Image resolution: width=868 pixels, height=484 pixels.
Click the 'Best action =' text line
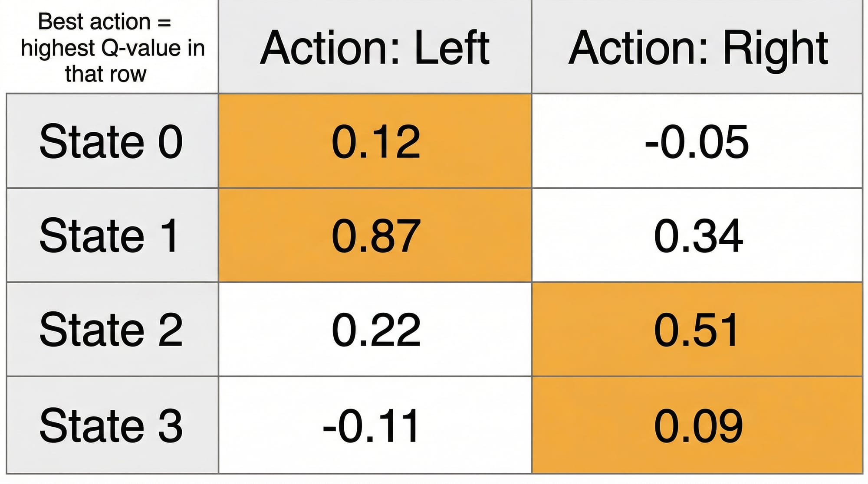pyautogui.click(x=105, y=22)
